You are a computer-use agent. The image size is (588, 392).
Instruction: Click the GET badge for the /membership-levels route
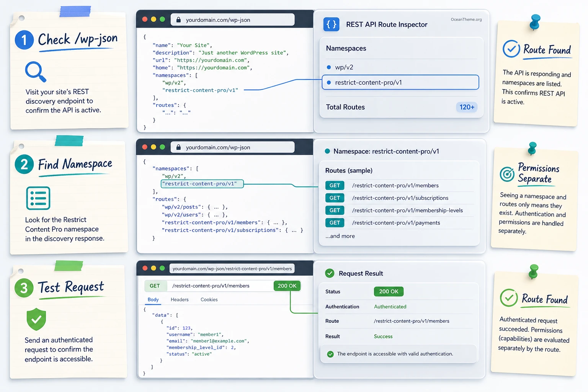(x=335, y=210)
